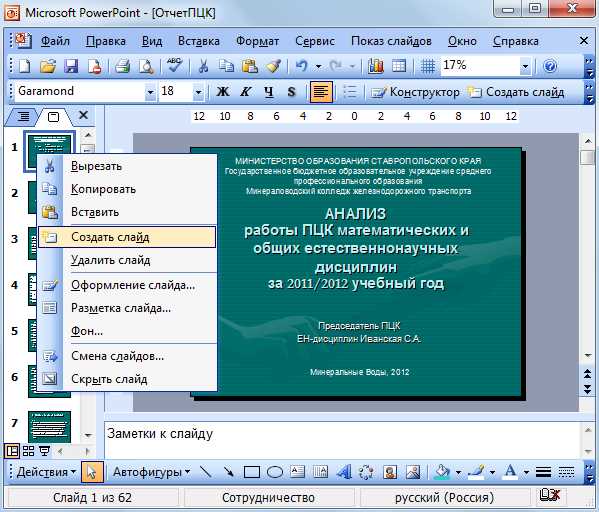Open the font size 18 dropdown
This screenshot has width=599, height=512.
tap(198, 92)
